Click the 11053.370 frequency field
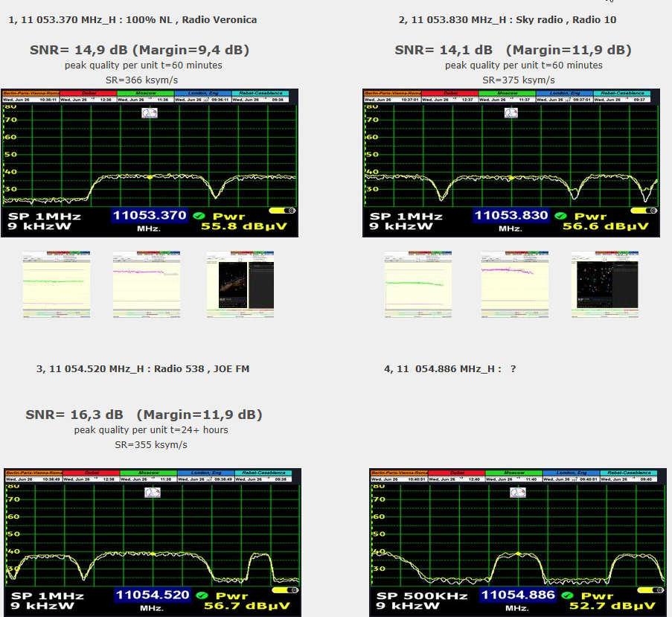 [149, 216]
